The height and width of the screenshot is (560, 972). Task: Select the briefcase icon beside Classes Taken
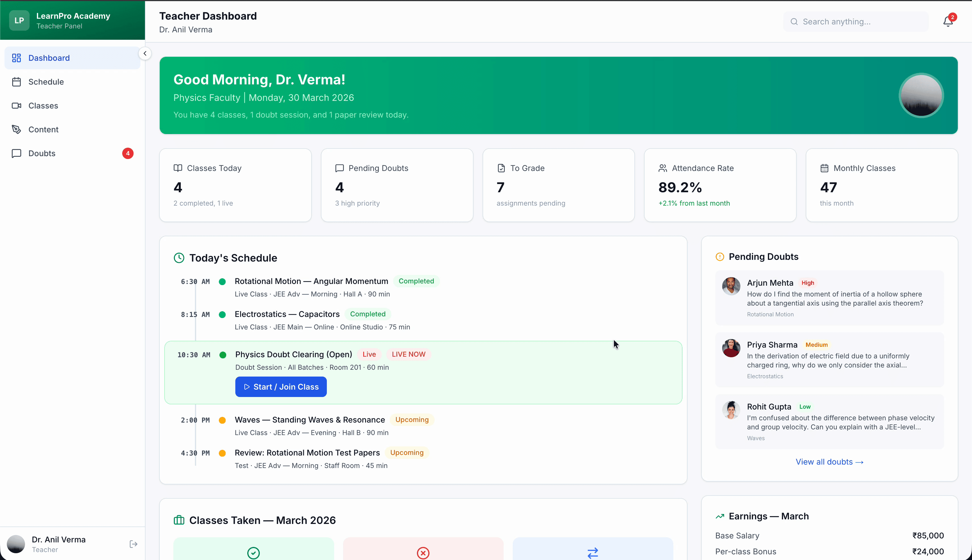click(178, 520)
